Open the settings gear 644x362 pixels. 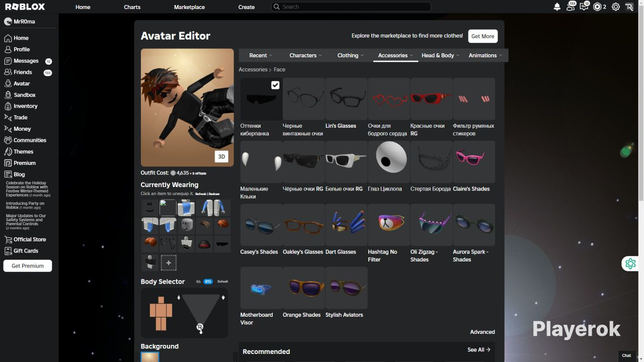(x=615, y=7)
